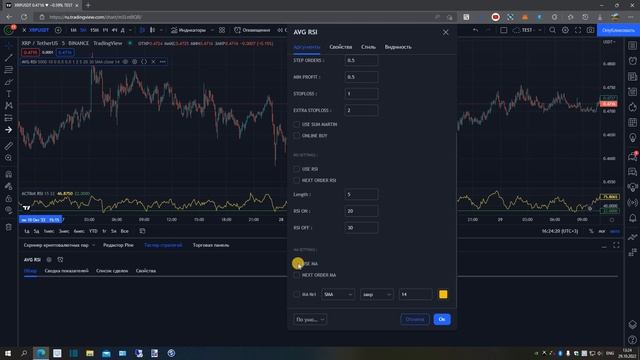Image resolution: width=640 pixels, height=360 pixels.
Task: Expand the timeframe dropdown arrow
Action: (x=131, y=30)
